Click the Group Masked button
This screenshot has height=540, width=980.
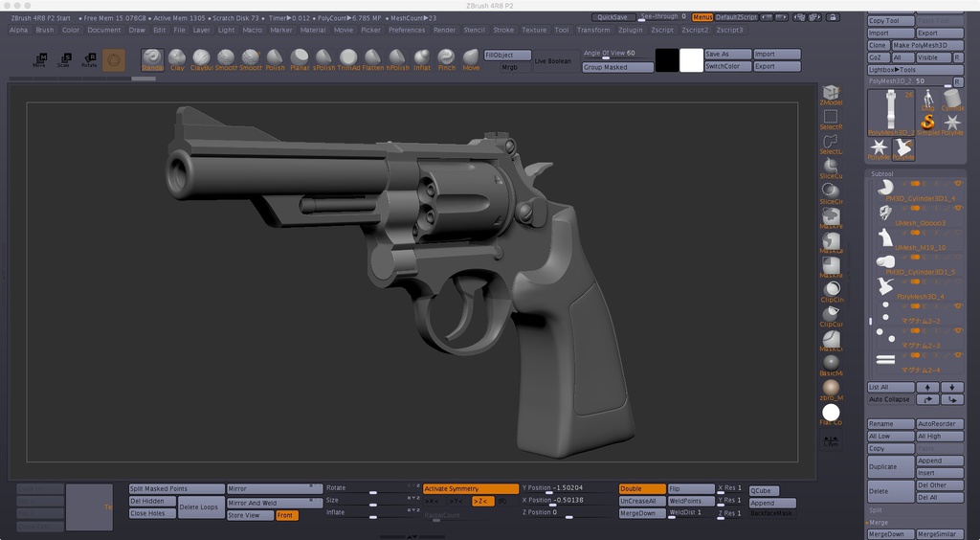(617, 67)
